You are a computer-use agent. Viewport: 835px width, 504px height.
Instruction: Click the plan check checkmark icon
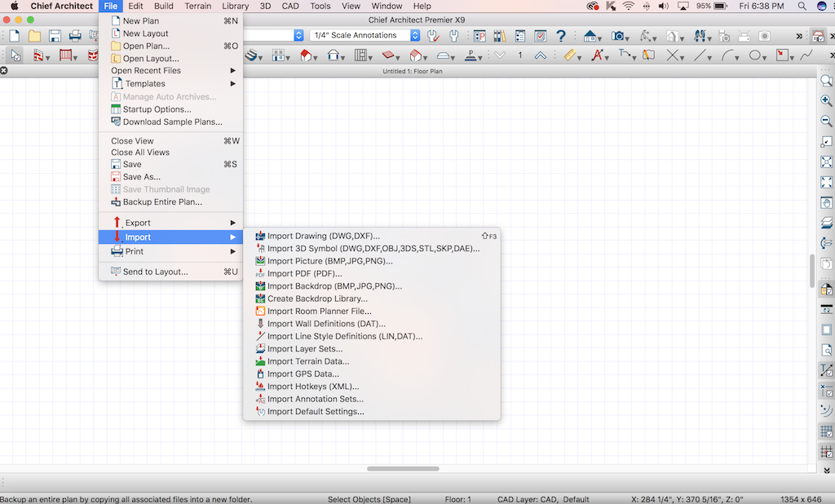540,36
